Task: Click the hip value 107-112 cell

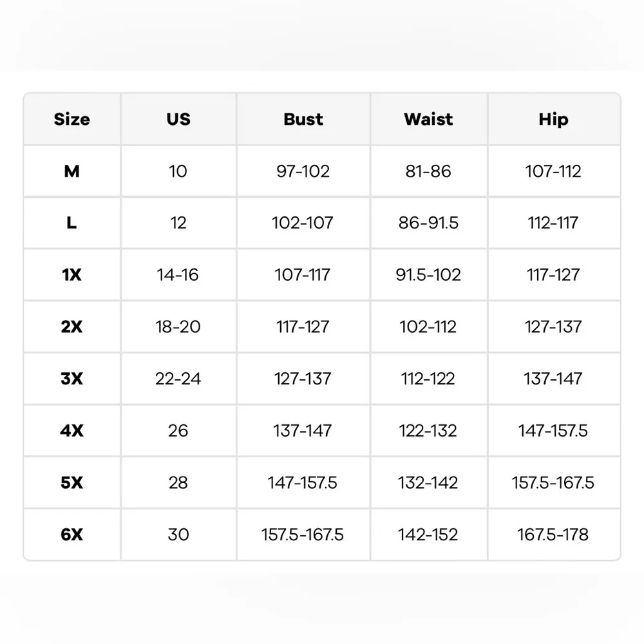Action: pyautogui.click(x=553, y=171)
